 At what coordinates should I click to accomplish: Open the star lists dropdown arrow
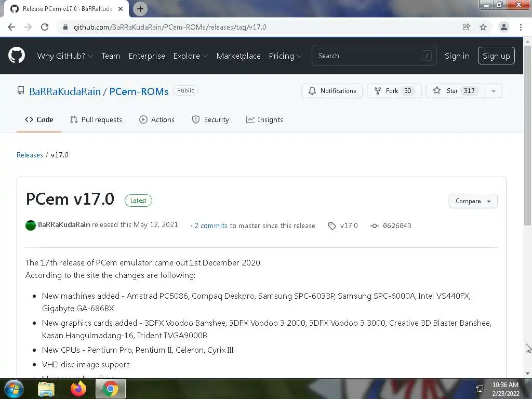494,91
